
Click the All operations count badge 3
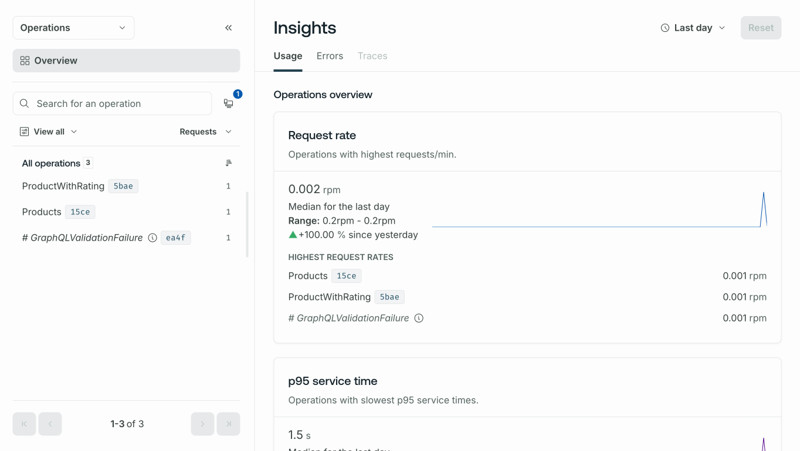pos(88,163)
